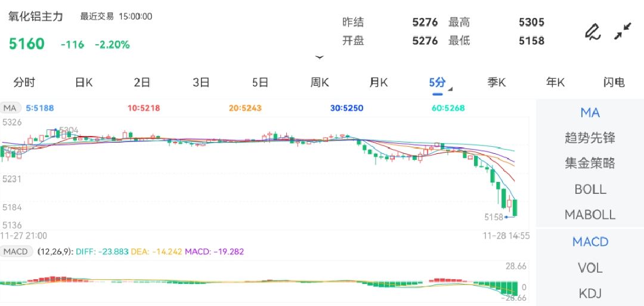Click the 20:5243 moving average value
644x306 pixels.
tap(245, 109)
